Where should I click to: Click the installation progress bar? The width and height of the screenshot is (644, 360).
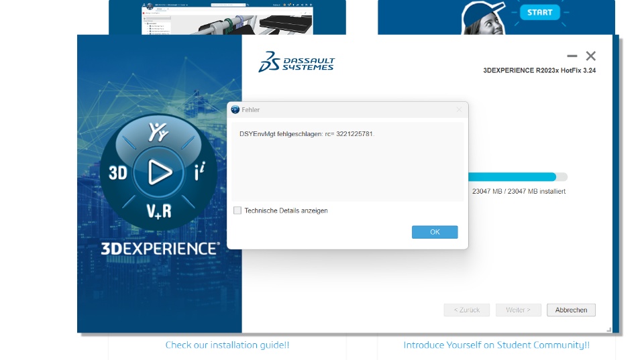(517, 177)
